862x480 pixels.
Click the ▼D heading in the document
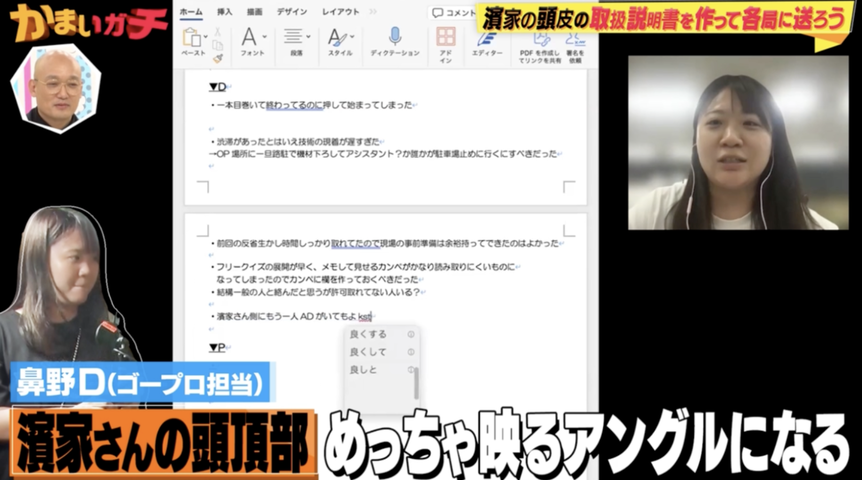coord(218,87)
